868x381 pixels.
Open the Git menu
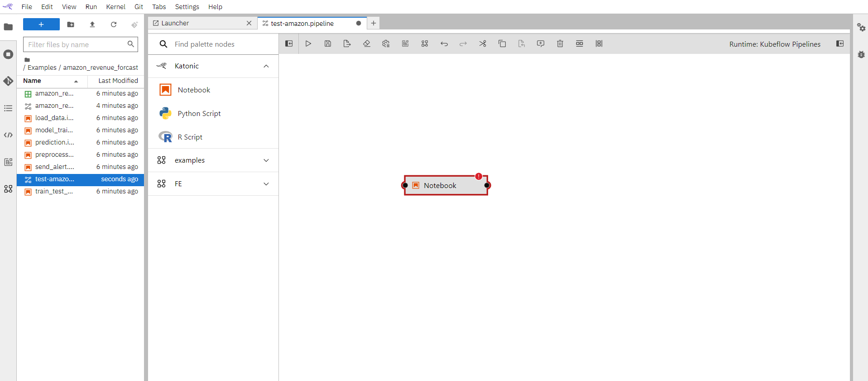(139, 7)
